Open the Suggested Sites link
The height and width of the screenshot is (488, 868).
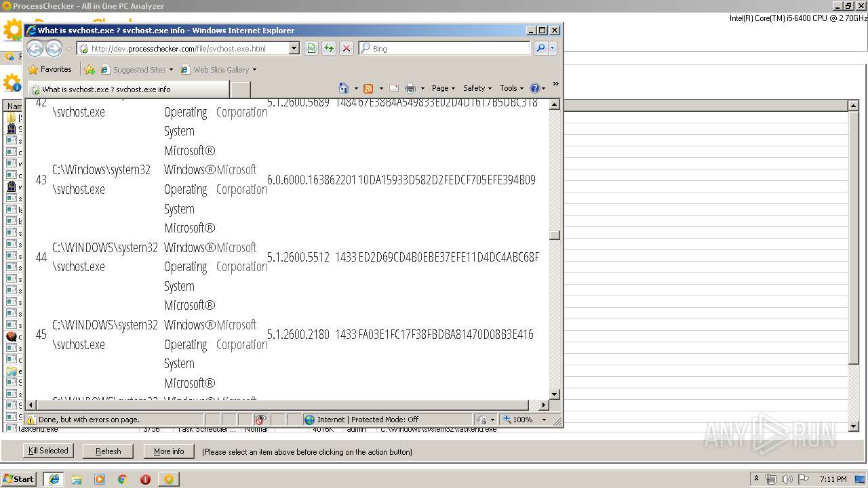tap(136, 69)
